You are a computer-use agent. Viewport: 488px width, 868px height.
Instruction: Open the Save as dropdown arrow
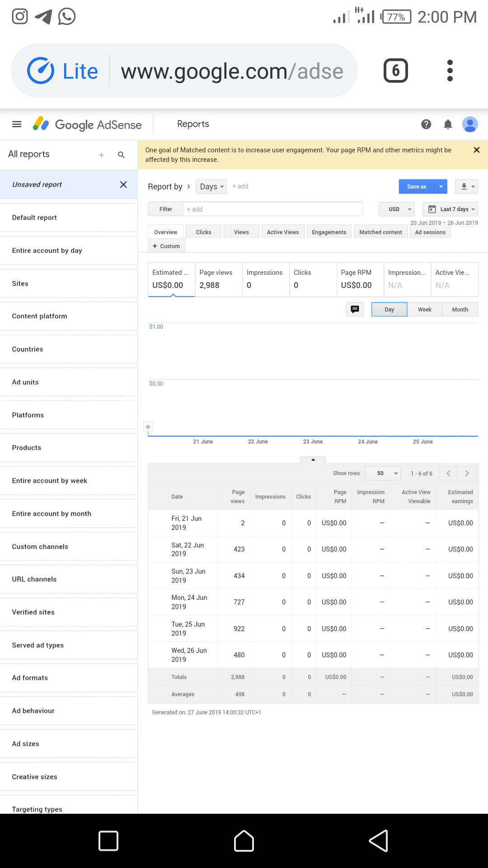(441, 187)
